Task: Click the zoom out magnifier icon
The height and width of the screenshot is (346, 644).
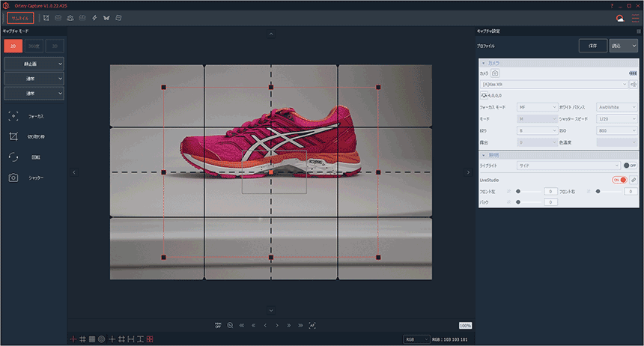Action: (230, 325)
